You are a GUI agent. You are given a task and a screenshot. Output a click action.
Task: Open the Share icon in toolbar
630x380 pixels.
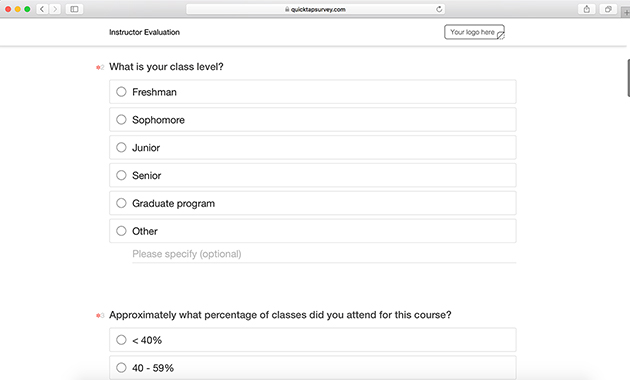[587, 9]
